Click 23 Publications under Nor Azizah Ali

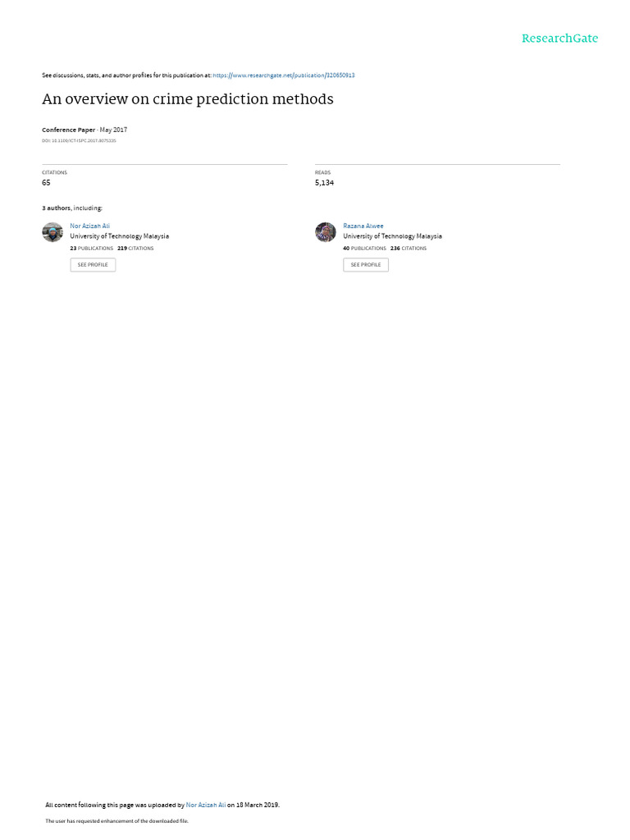[92, 249]
